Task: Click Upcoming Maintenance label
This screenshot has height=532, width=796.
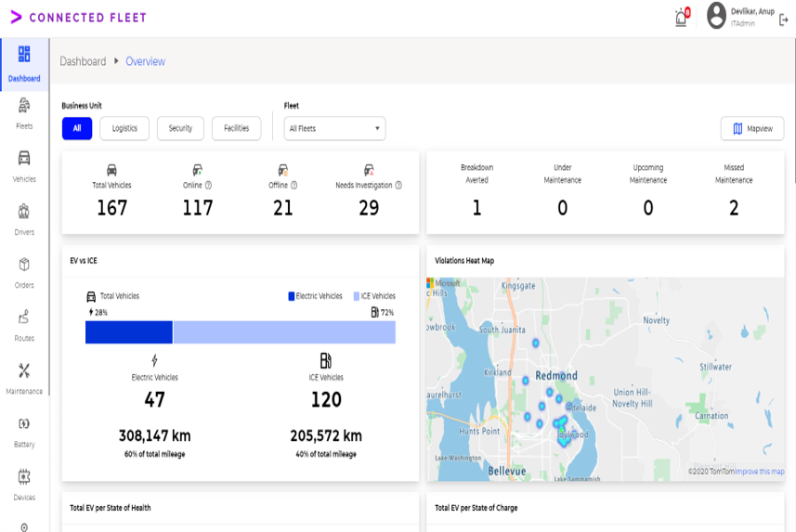Action: (648, 174)
